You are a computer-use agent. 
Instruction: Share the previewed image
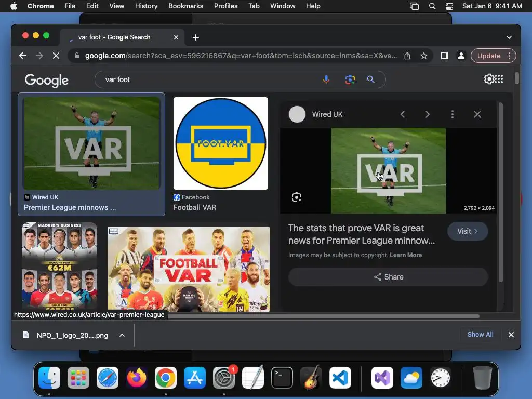[388, 277]
